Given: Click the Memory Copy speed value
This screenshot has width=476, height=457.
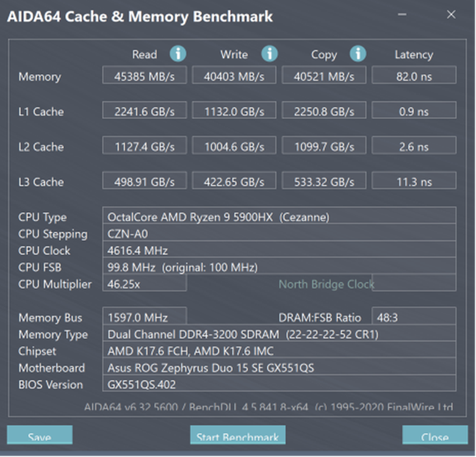Looking at the screenshot, I should tap(323, 76).
